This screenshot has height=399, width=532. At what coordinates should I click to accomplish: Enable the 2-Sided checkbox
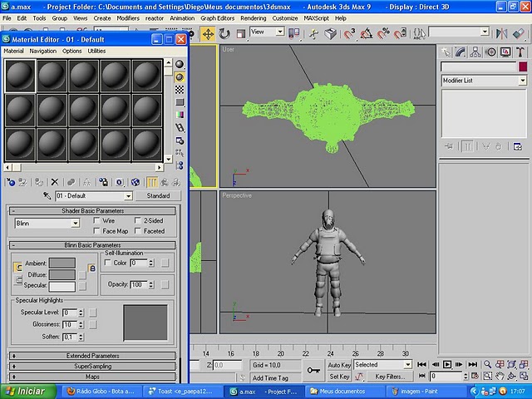[x=138, y=220]
